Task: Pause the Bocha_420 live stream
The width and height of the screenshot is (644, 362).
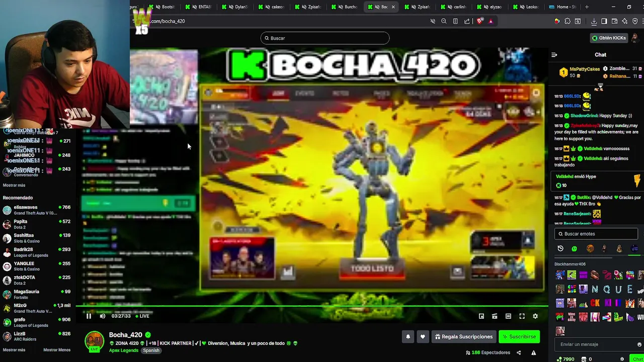Action: tap(89, 316)
